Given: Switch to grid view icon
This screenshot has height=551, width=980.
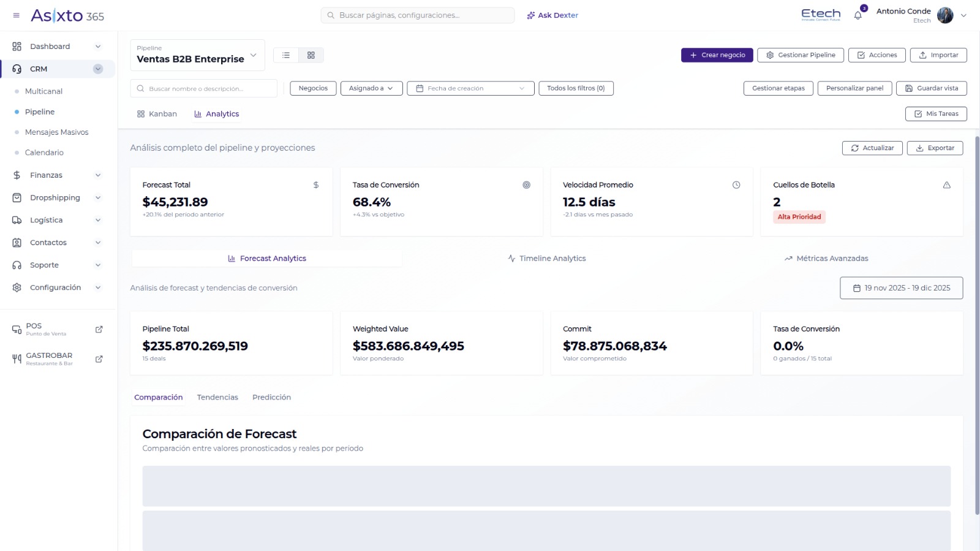Looking at the screenshot, I should [311, 55].
